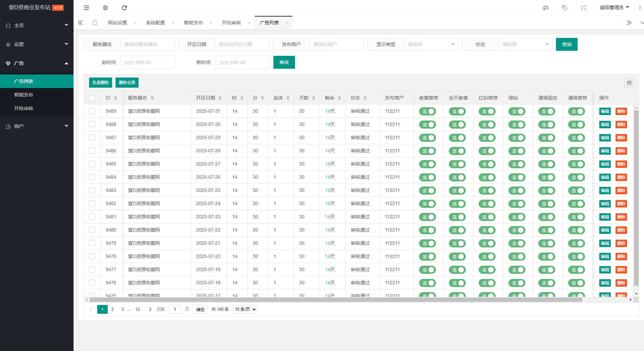Click the horizontal table scrollbar

coord(336,300)
